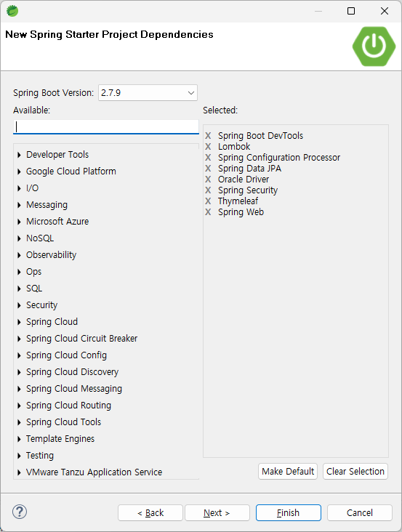Remove Oracle Driver via its X icon

[x=208, y=179]
